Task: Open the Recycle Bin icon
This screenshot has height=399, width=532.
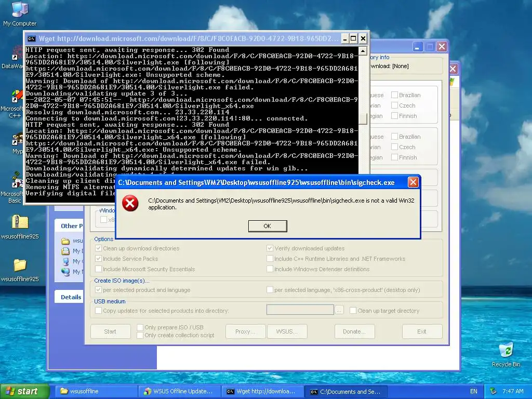Action: point(506,355)
